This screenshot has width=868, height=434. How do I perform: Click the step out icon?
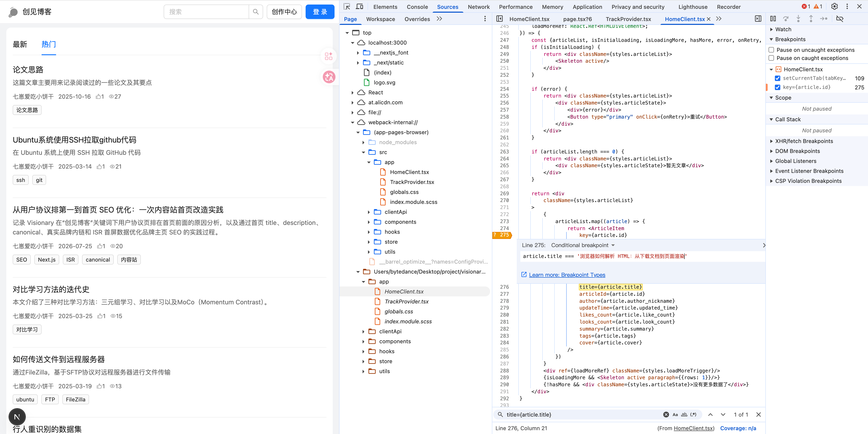tap(811, 19)
